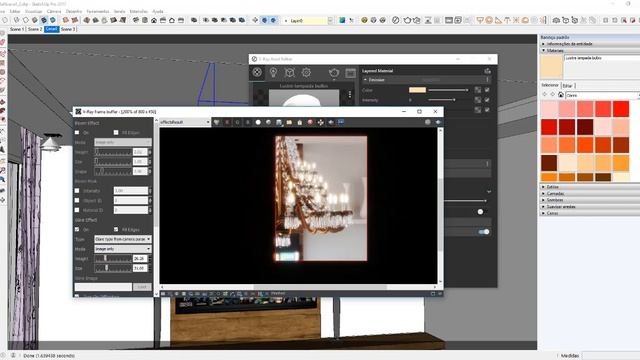
Task: Switch to the Scene 2 tab
Action: click(35, 29)
